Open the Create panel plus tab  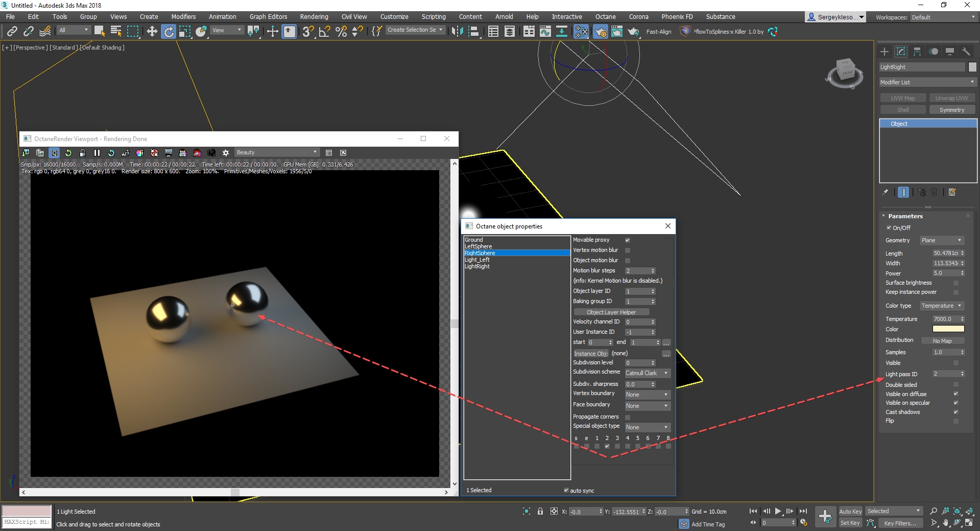pos(885,52)
